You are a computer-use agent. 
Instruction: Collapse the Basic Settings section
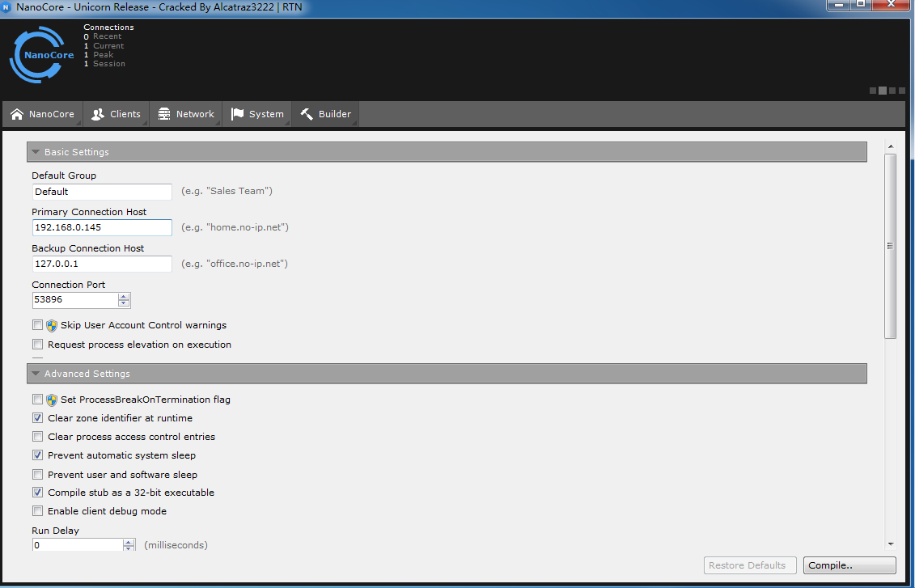36,152
